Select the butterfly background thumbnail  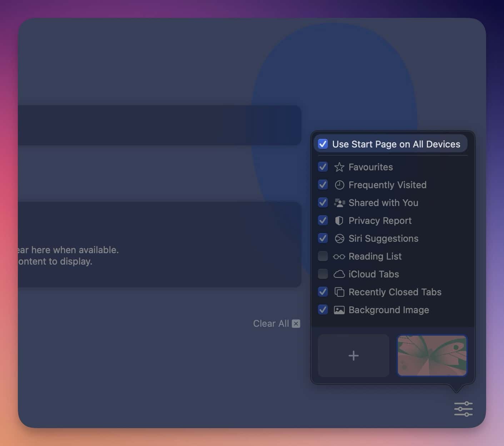(x=432, y=355)
